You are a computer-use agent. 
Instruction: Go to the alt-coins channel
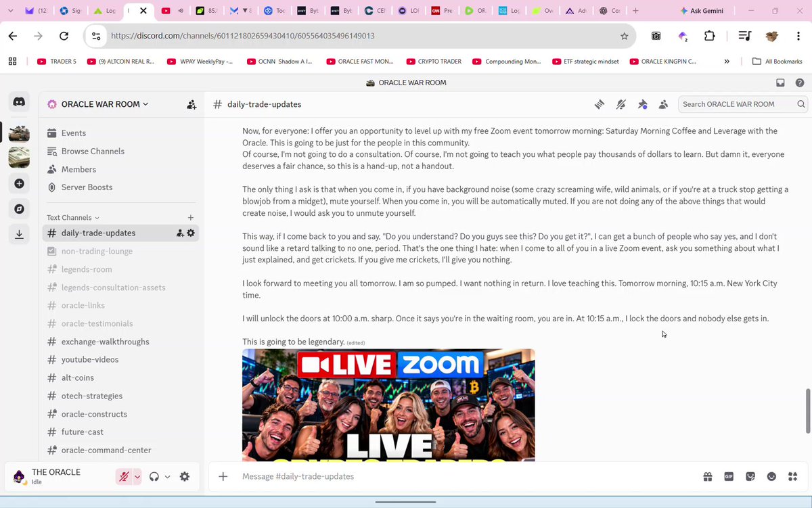[x=122, y=377]
